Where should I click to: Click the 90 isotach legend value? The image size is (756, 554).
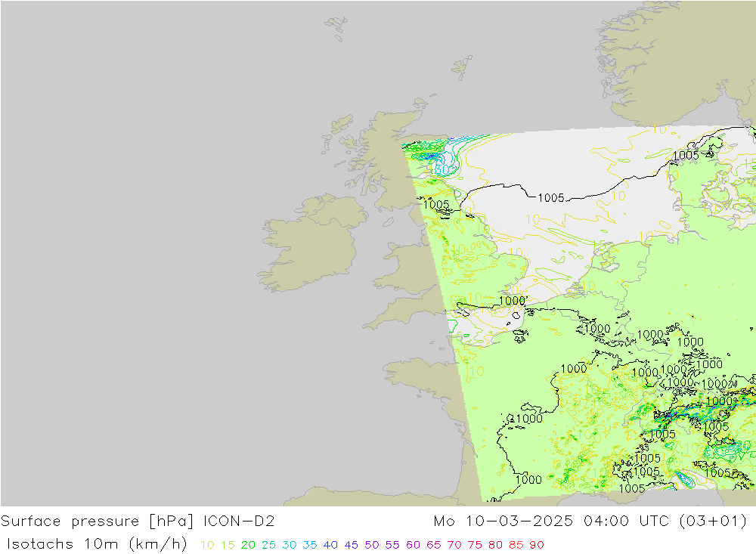pos(537,545)
